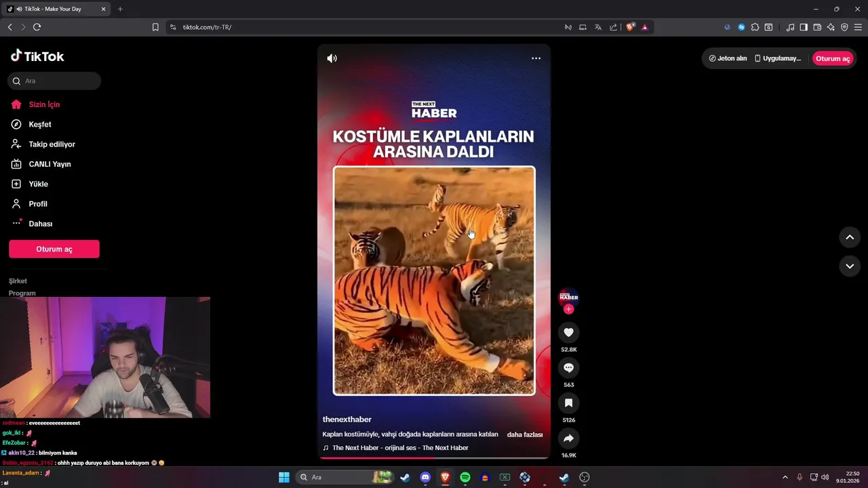Open The Next Haber profile avatar

[x=568, y=297]
